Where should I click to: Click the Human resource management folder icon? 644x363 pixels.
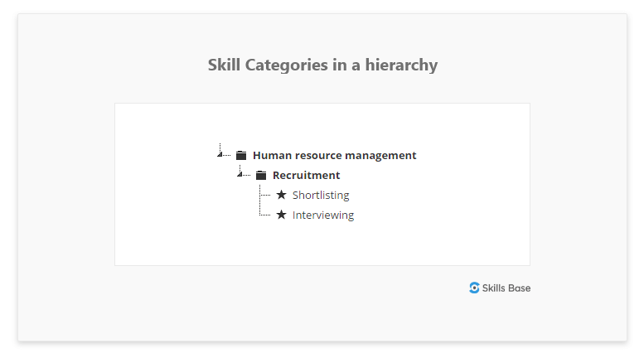[x=241, y=155]
